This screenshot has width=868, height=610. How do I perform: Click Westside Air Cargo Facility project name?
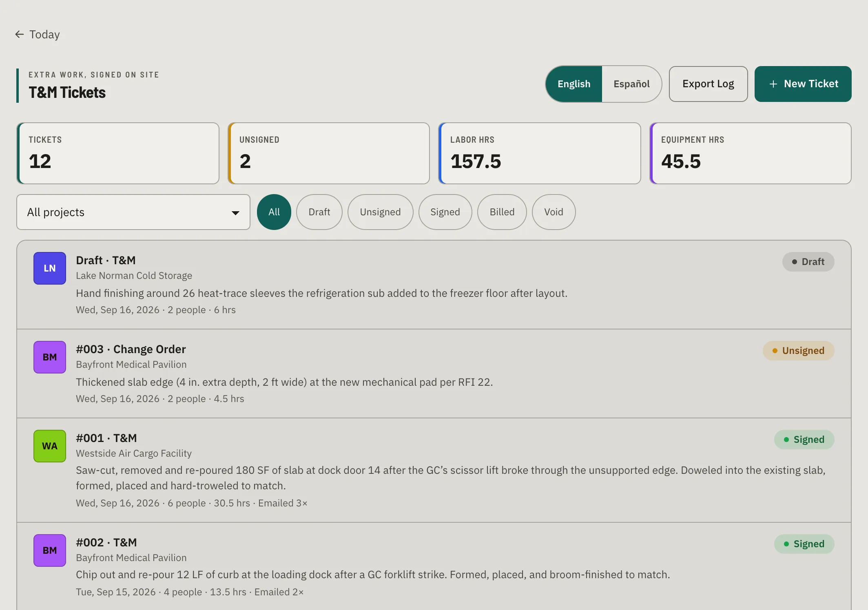[134, 453]
